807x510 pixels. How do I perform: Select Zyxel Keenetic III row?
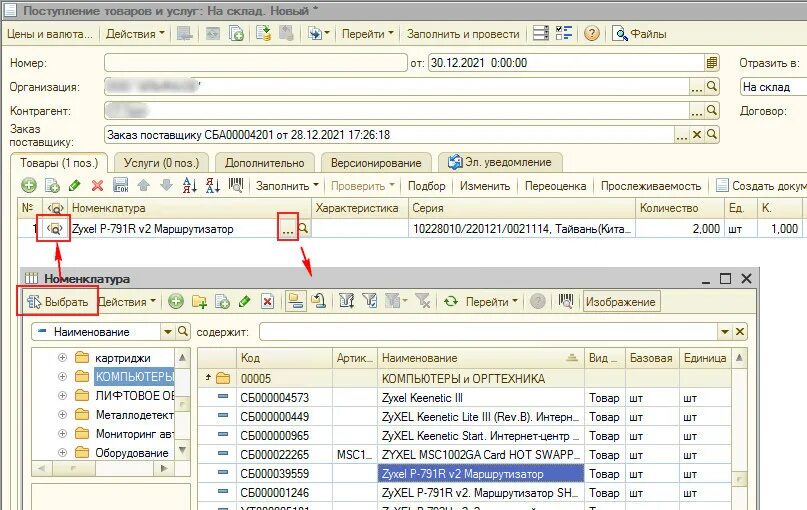point(464,398)
